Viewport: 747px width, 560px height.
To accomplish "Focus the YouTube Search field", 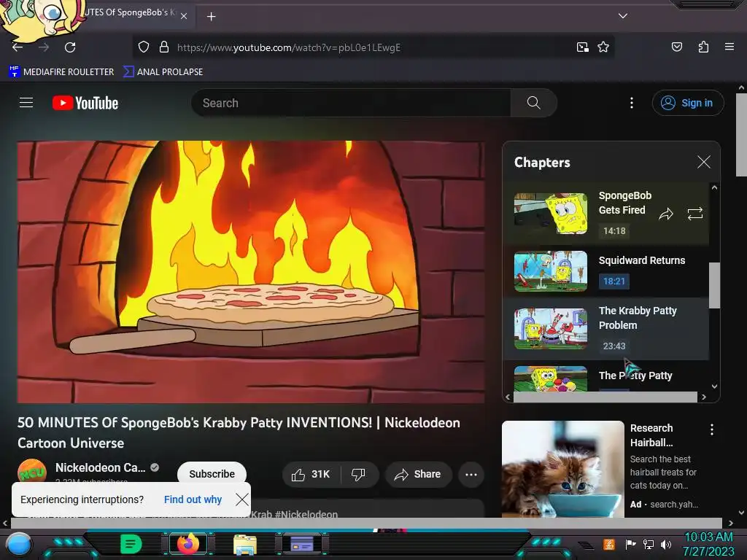I will tap(351, 103).
